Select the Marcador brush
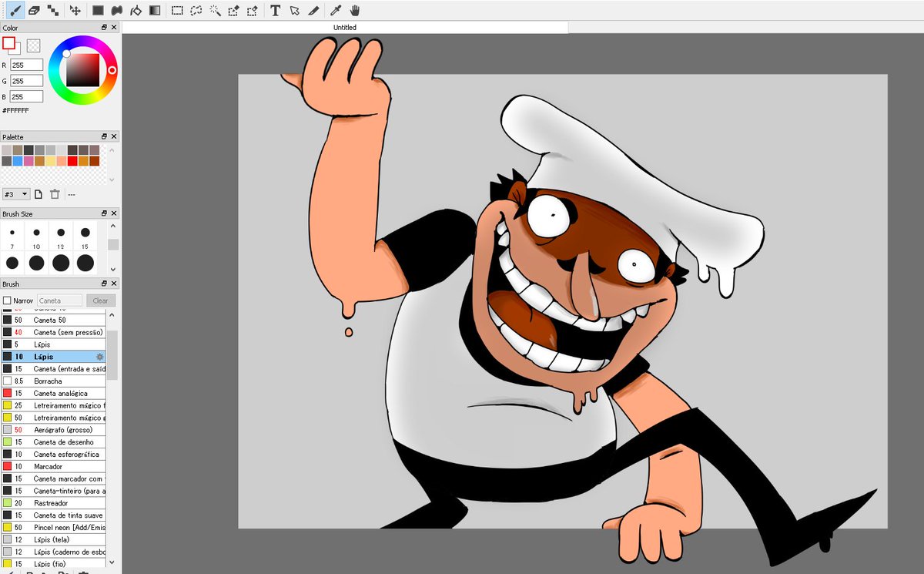The width and height of the screenshot is (924, 574). point(52,466)
